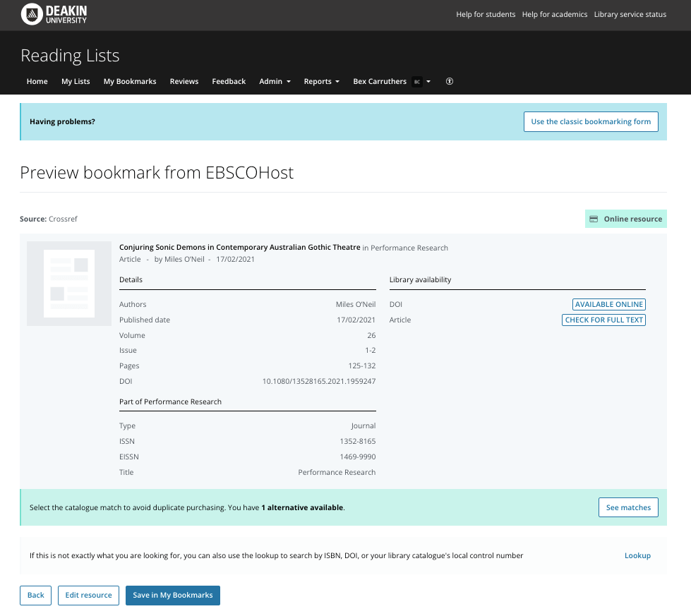The image size is (691, 616).
Task: Click the Deakin University logo
Action: [54, 14]
